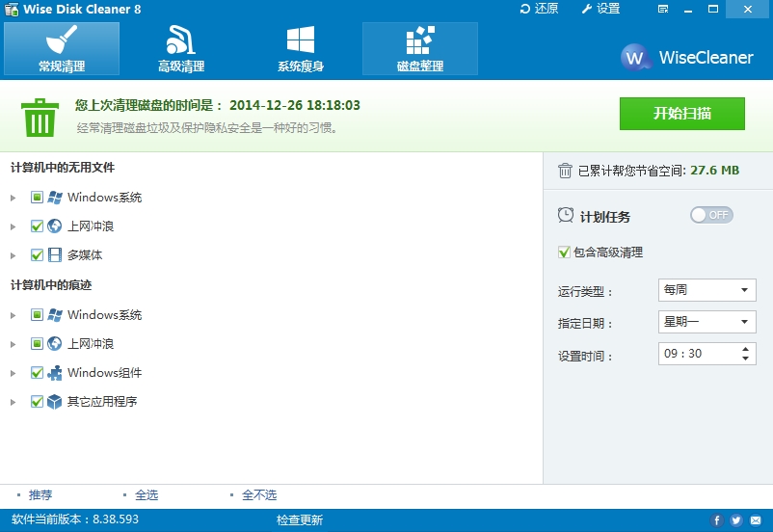The image size is (773, 532).
Task: Switch to 高级清理 tab
Action: pos(181,49)
